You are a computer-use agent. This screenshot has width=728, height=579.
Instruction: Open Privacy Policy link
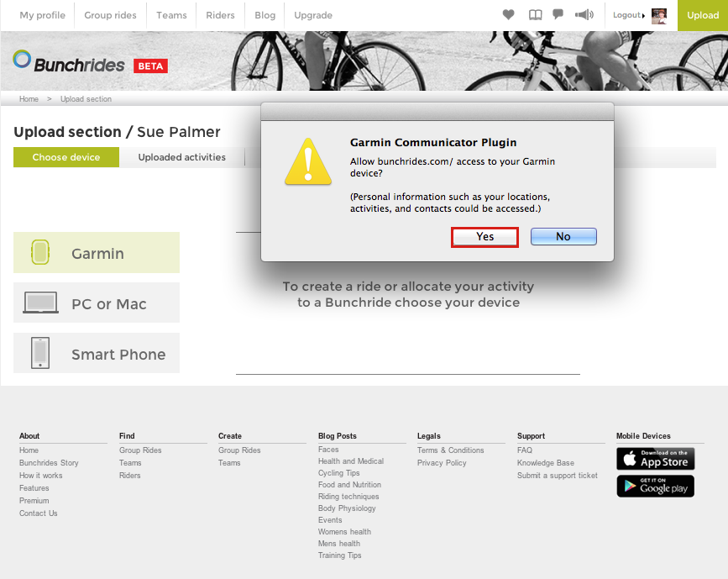(x=442, y=463)
